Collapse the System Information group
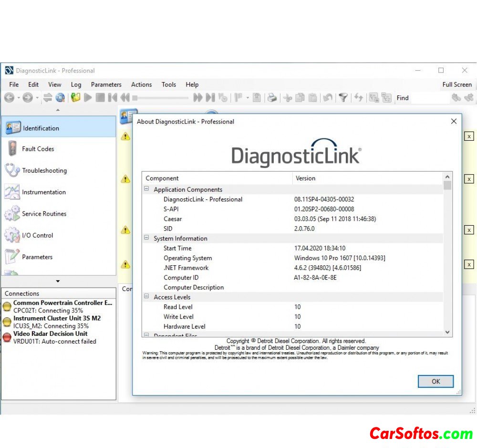Screen dimensions: 477x448 [146, 238]
